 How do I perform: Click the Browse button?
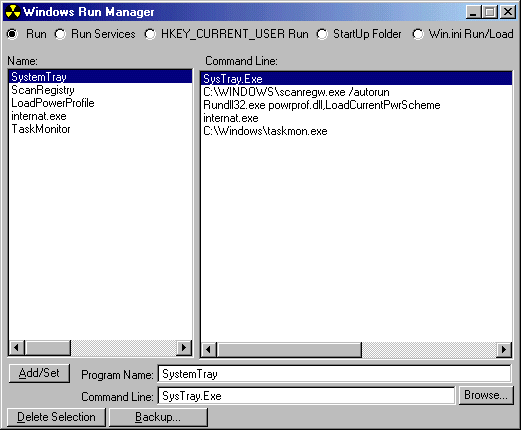point(486,395)
